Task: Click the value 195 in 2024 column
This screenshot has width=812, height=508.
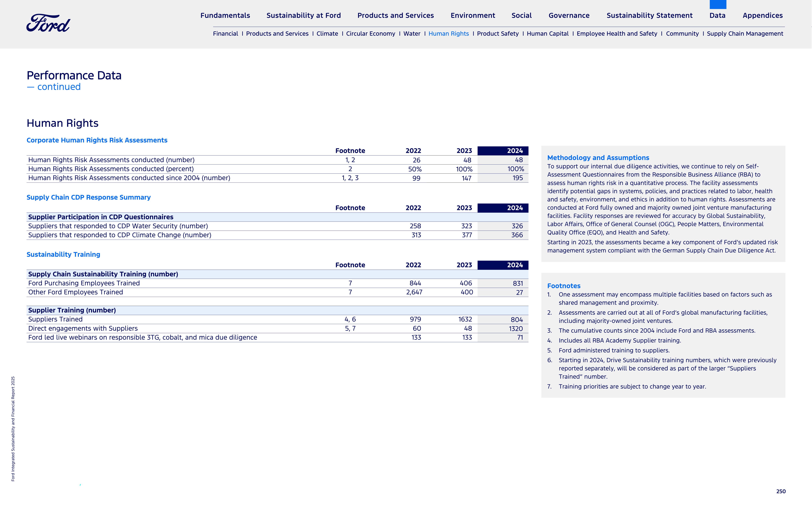Action: tap(518, 178)
